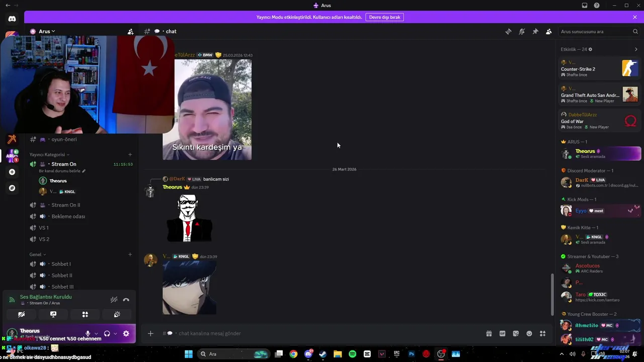Edit channel status pencil under Stream On
Image resolution: width=644 pixels, height=362 pixels.
84,171
